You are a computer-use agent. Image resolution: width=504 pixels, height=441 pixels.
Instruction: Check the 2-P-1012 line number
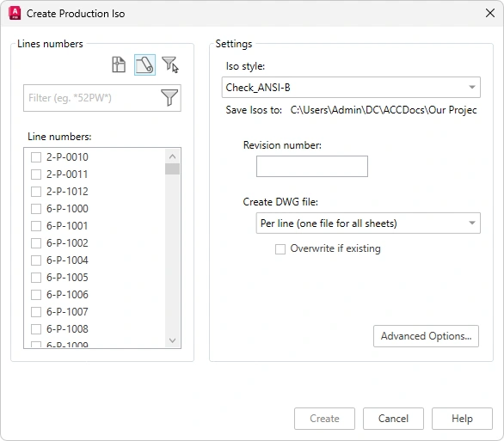(x=36, y=192)
